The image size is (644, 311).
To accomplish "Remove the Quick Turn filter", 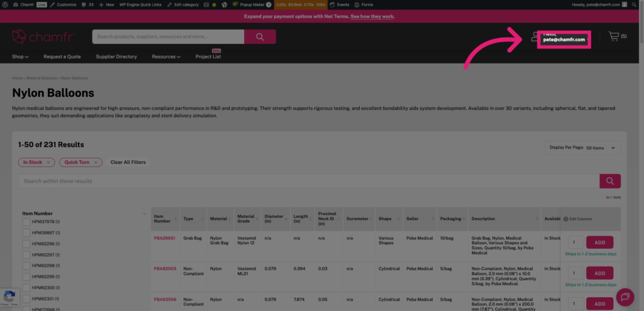I will (96, 163).
